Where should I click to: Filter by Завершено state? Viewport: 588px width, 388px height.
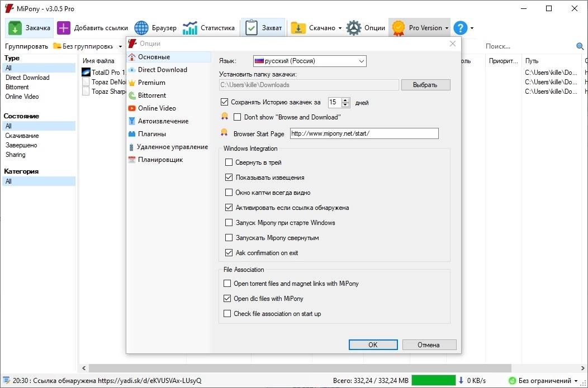pos(21,145)
